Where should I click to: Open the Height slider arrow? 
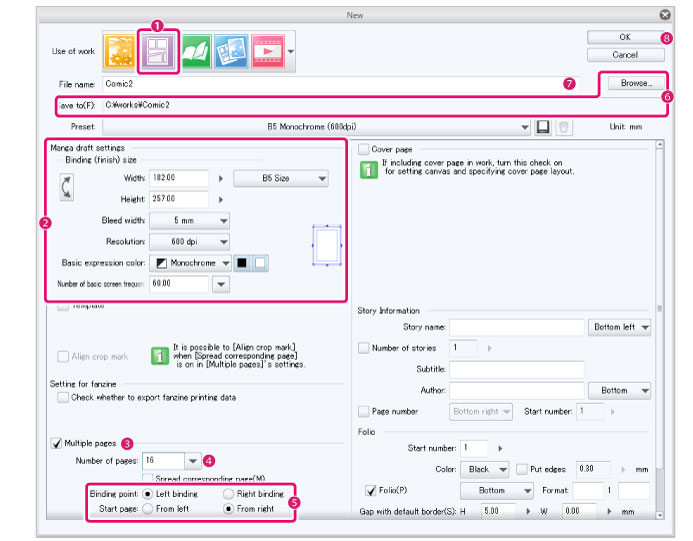[x=221, y=200]
